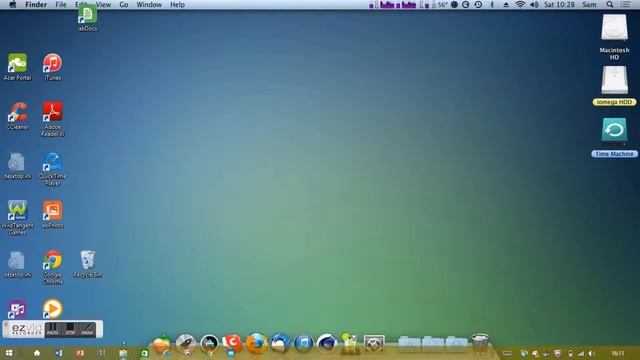This screenshot has height=360, width=640.
Task: Open the Spotlight search magnifier icon
Action: (610, 4)
